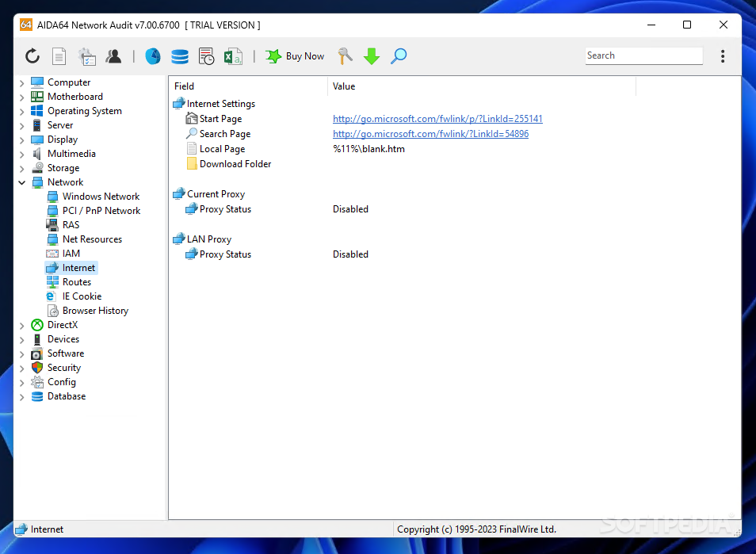Collapse the Network tree node
This screenshot has width=756, height=554.
pos(21,182)
